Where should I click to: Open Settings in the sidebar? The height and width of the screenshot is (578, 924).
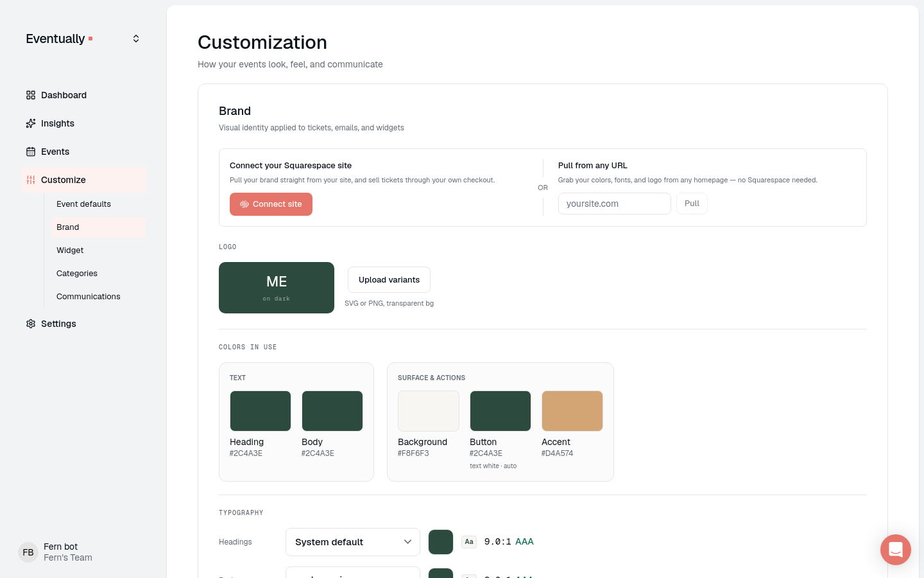pyautogui.click(x=83, y=324)
